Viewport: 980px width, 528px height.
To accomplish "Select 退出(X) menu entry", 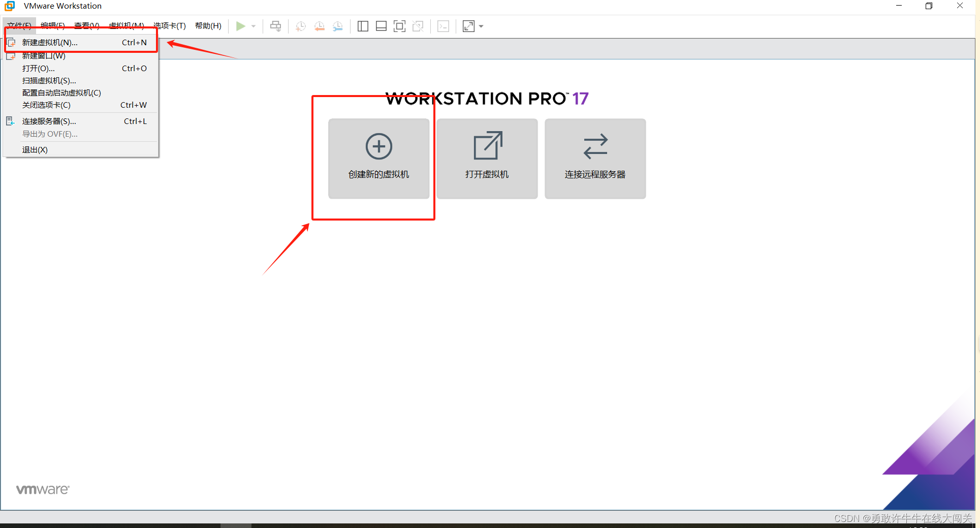I will 81,150.
